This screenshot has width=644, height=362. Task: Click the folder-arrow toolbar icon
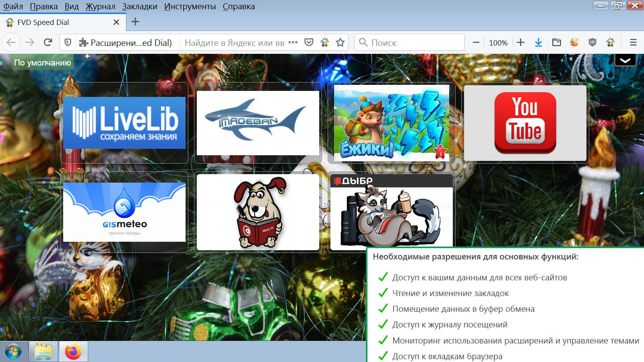(557, 42)
